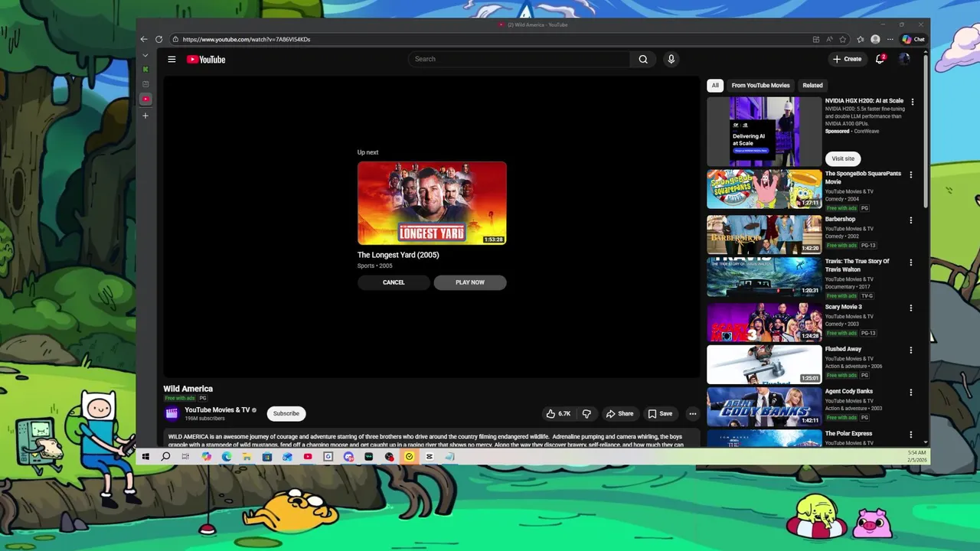
Task: Open options menu for Agent Cody Banks
Action: [911, 392]
